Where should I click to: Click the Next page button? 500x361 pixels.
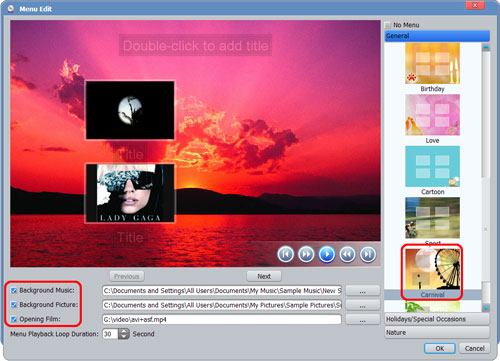pos(264,276)
